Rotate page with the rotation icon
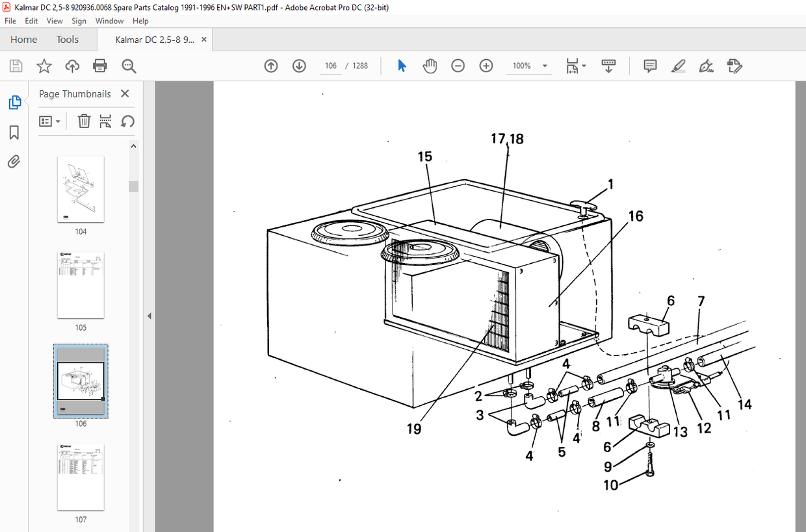 point(127,121)
